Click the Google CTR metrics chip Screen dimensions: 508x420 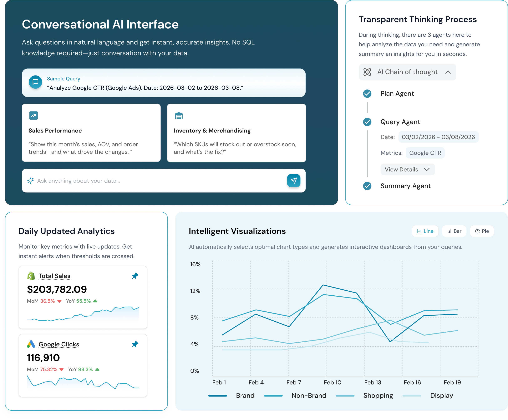pyautogui.click(x=425, y=153)
